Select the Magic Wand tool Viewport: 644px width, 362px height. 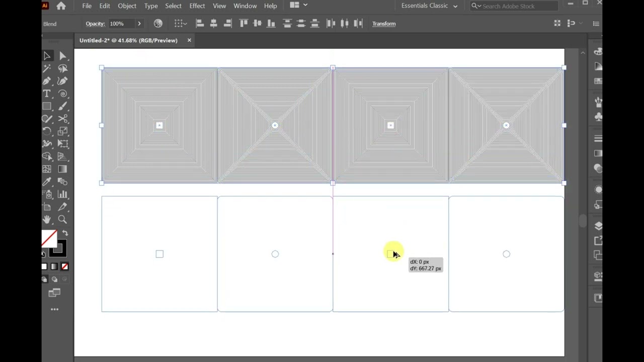[x=47, y=68]
